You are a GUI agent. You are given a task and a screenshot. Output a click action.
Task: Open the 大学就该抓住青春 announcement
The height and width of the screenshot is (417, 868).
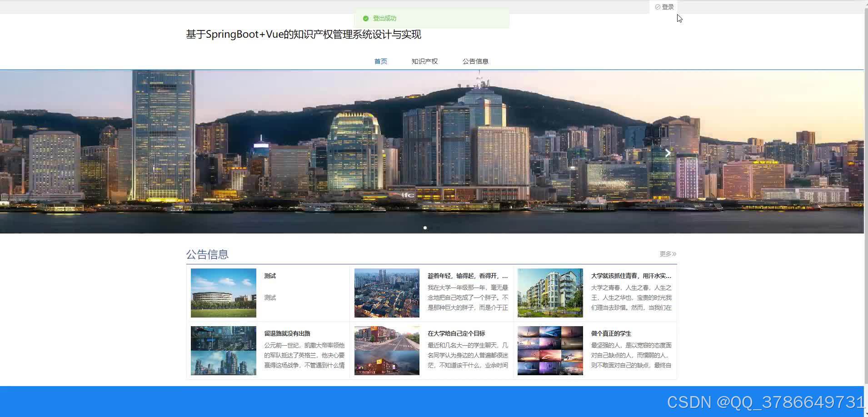click(x=632, y=275)
